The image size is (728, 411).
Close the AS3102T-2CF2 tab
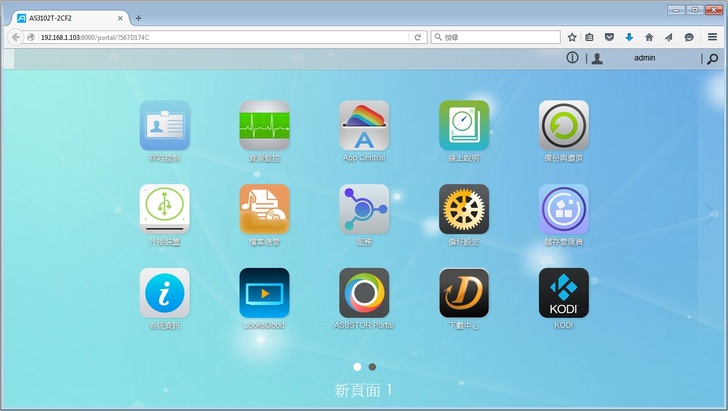[120, 18]
